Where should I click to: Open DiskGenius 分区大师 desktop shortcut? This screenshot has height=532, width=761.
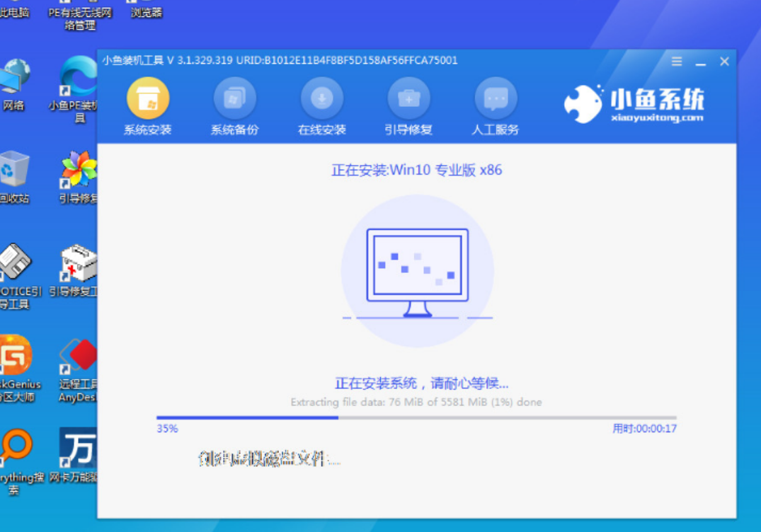(16, 357)
